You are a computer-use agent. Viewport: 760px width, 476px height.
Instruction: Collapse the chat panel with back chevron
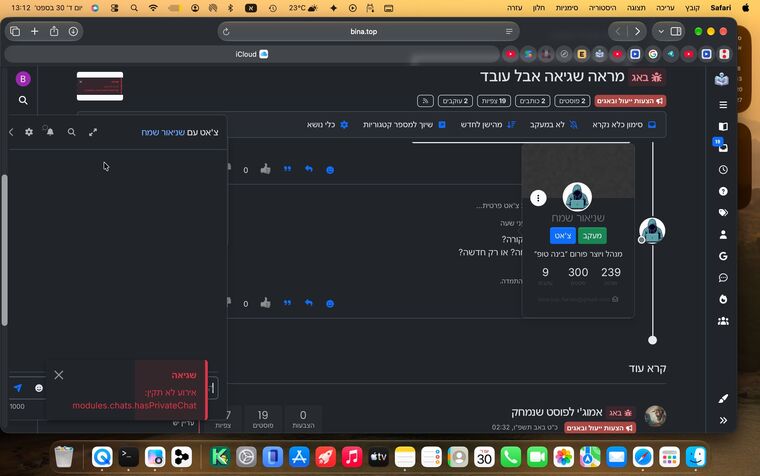[11, 132]
